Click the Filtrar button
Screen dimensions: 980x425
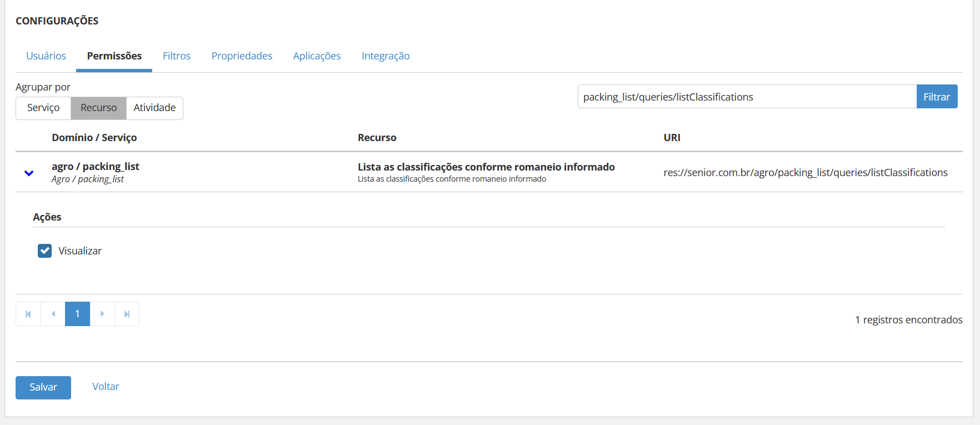937,97
